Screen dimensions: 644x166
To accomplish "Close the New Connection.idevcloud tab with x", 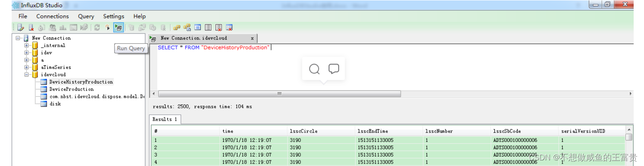I will pos(252,38).
